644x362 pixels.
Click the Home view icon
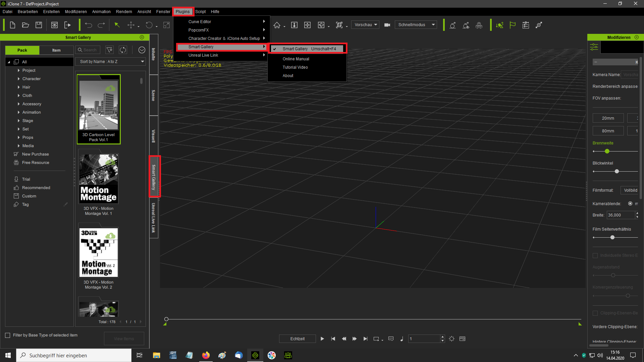point(277,25)
